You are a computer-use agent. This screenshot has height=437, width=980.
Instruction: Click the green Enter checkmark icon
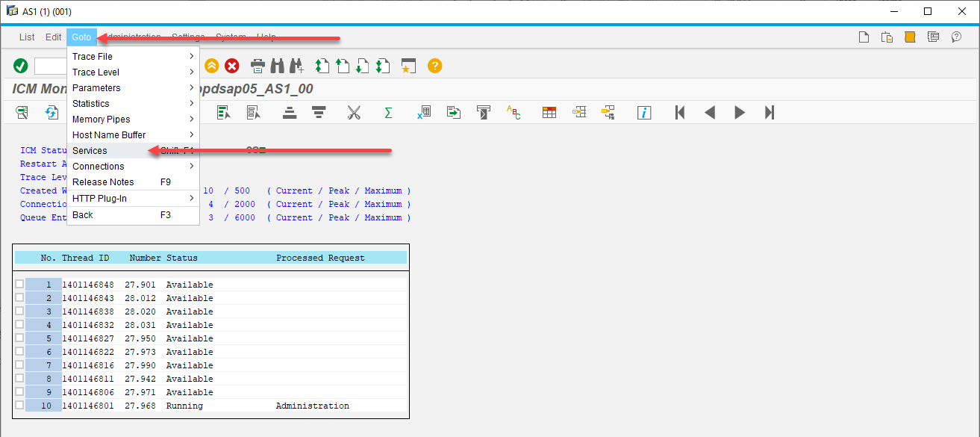(x=21, y=66)
